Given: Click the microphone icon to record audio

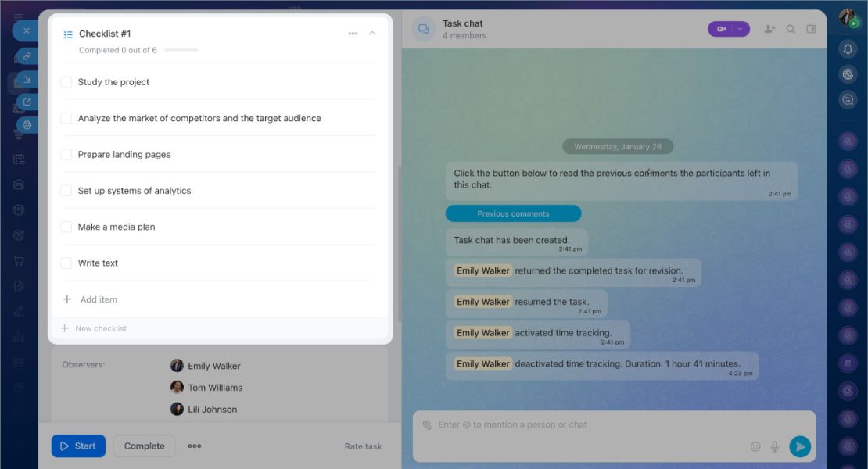Looking at the screenshot, I should pos(775,446).
